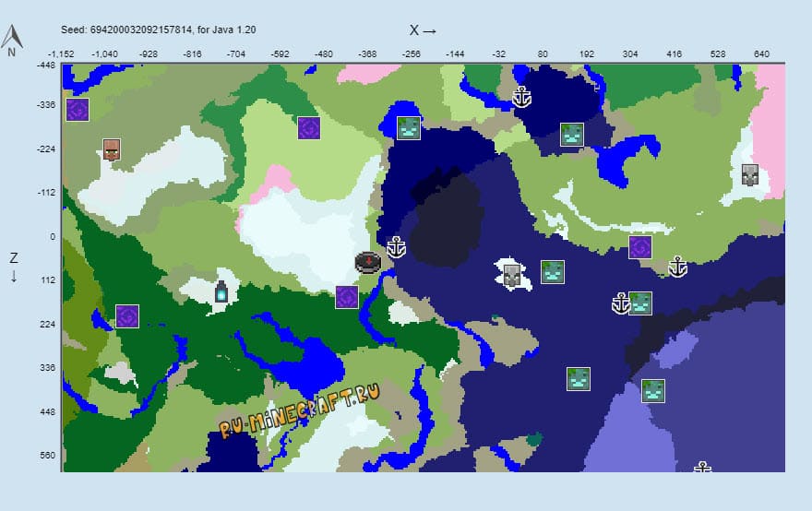Click the ruined portal in the light-green meadow

309,128
